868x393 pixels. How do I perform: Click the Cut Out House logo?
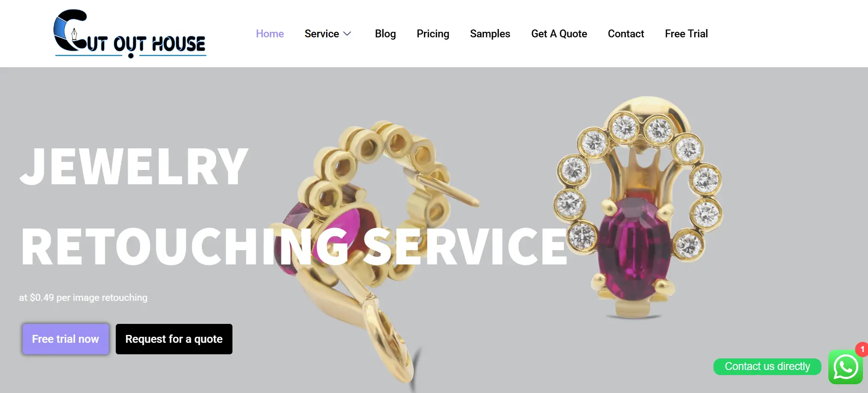click(x=130, y=34)
